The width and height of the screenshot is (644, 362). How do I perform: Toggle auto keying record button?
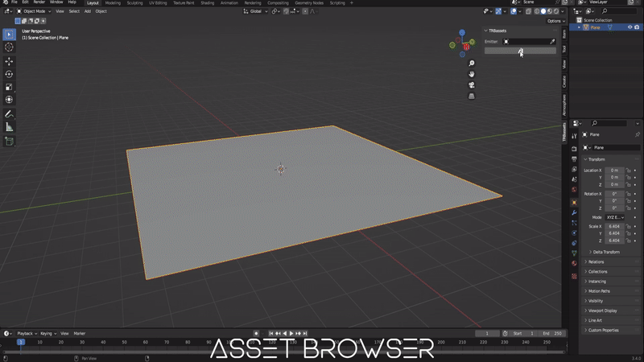point(256,333)
